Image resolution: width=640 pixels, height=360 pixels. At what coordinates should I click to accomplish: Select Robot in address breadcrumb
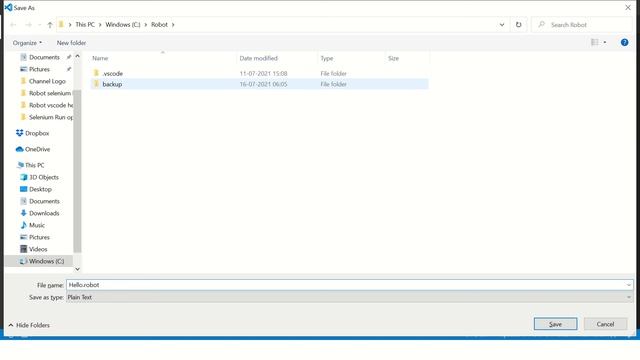point(159,25)
